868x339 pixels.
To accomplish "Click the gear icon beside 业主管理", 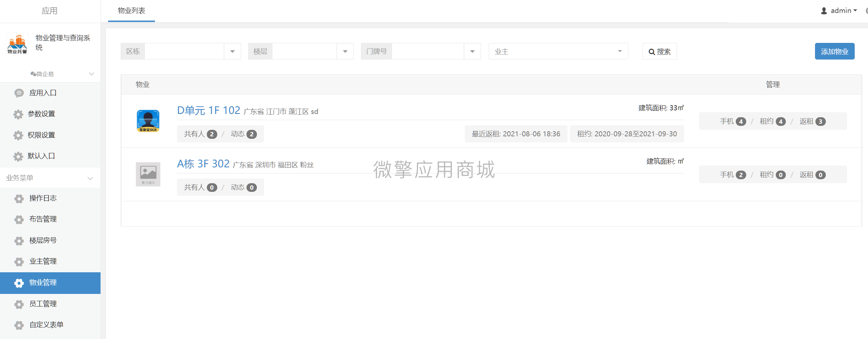I will (19, 261).
